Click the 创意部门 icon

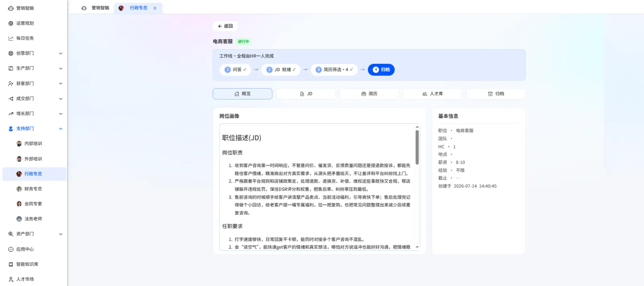(x=11, y=53)
